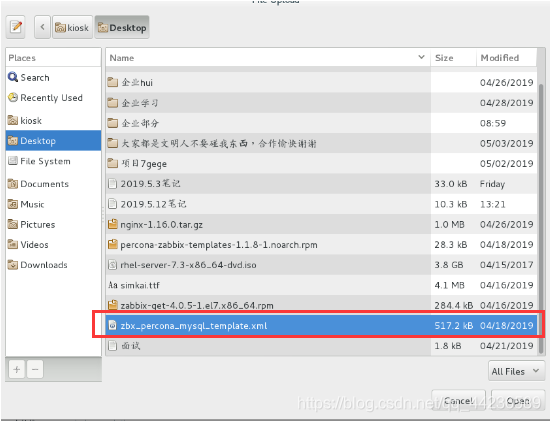Click the Name column sort arrow
The height and width of the screenshot is (422, 551).
click(x=421, y=57)
